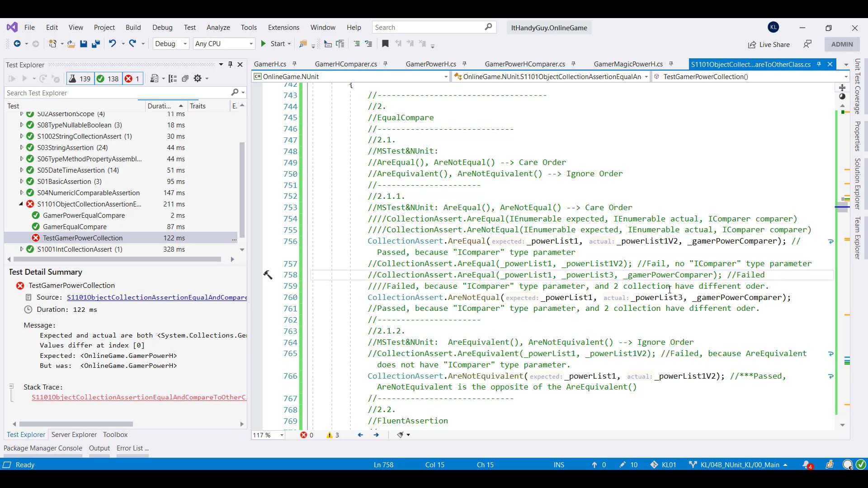Click the screwdriver quick actions icon at line 758
Screen dimensions: 868x488
(x=268, y=275)
